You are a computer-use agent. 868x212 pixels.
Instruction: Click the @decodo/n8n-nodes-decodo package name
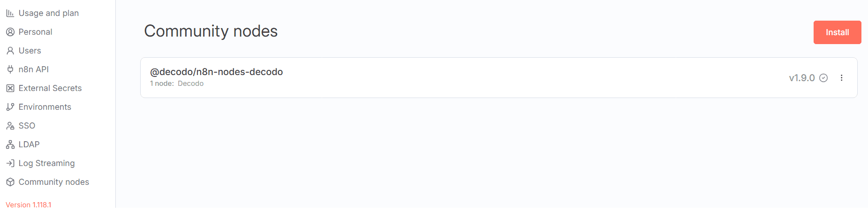click(216, 72)
